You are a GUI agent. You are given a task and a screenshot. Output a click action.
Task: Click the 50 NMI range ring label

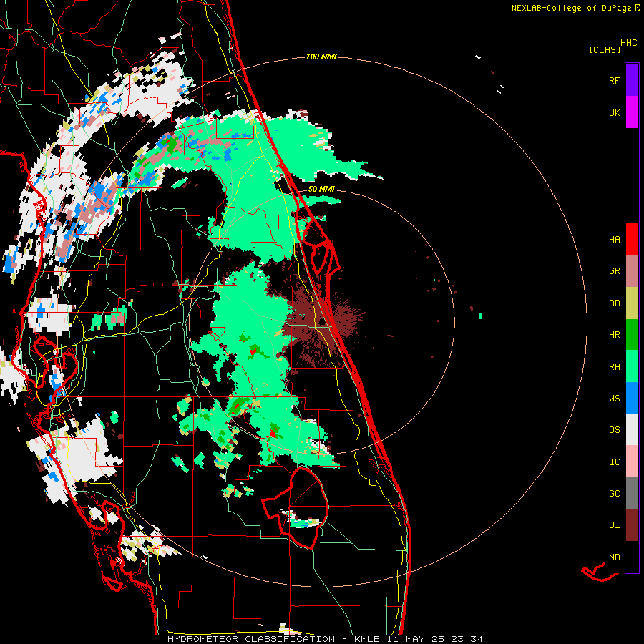[321, 189]
